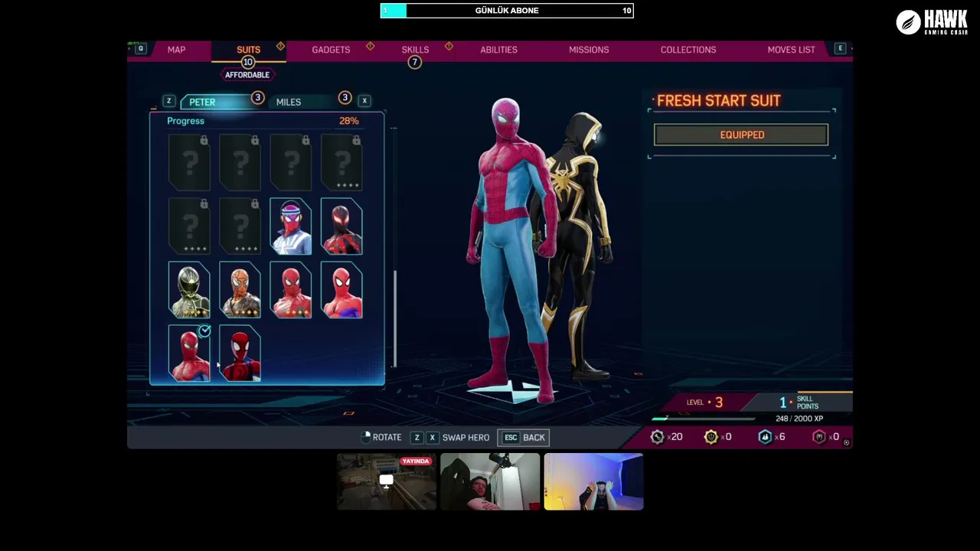Click the 3 badge on the Miles tab
The image size is (980, 551).
pos(345,98)
